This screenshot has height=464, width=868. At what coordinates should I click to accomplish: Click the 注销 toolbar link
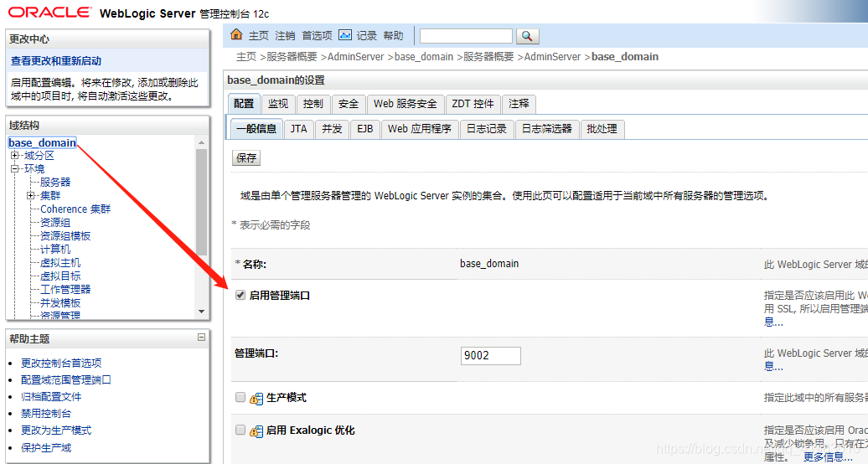pyautogui.click(x=285, y=36)
